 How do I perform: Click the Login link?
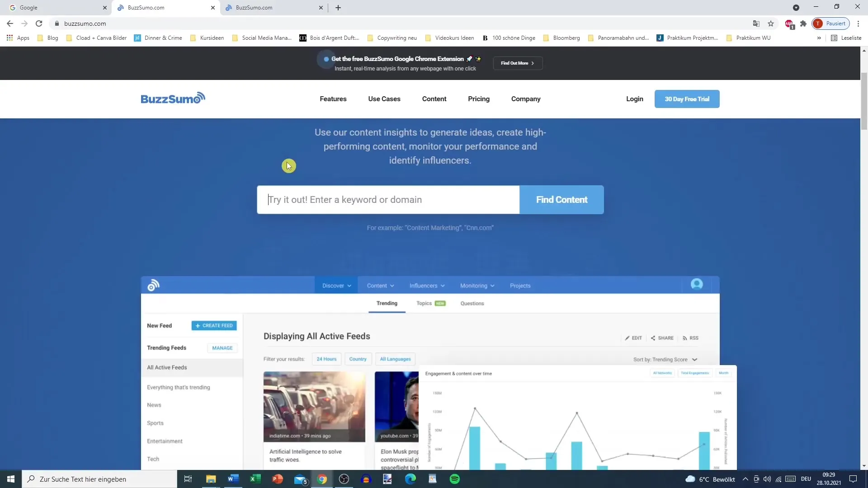point(634,99)
